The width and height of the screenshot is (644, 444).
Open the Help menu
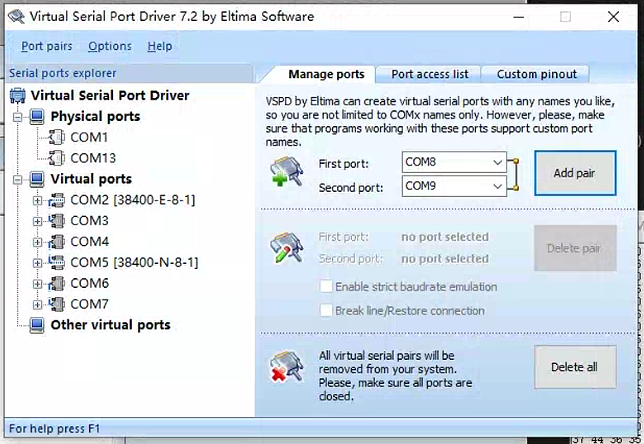pos(160,46)
